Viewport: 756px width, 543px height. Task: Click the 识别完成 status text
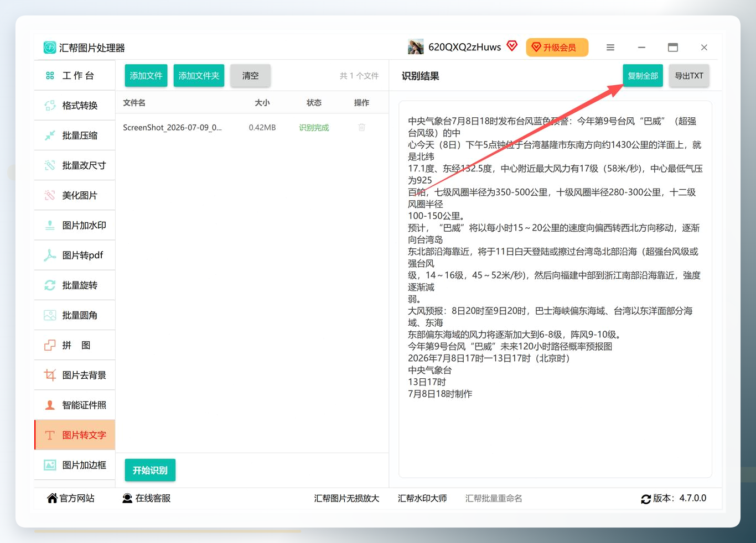coord(314,128)
